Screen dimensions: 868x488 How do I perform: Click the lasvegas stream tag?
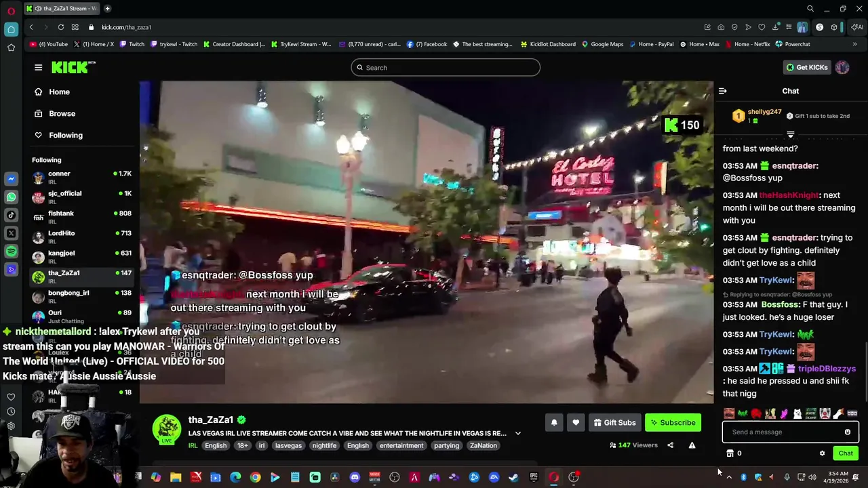288,445
